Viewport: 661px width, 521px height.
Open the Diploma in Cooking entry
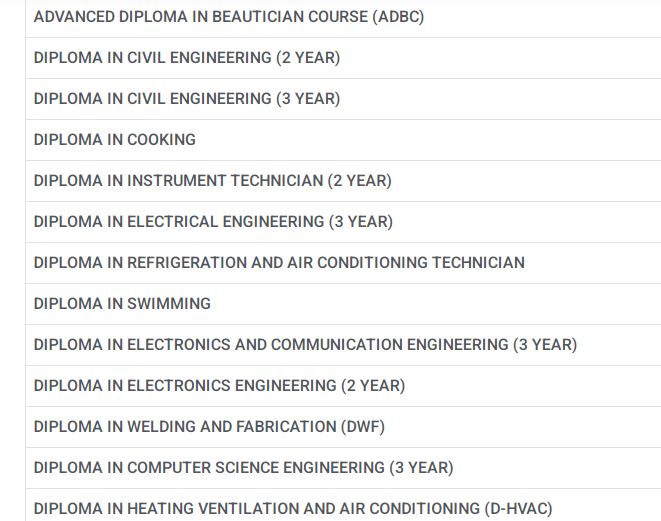point(115,140)
